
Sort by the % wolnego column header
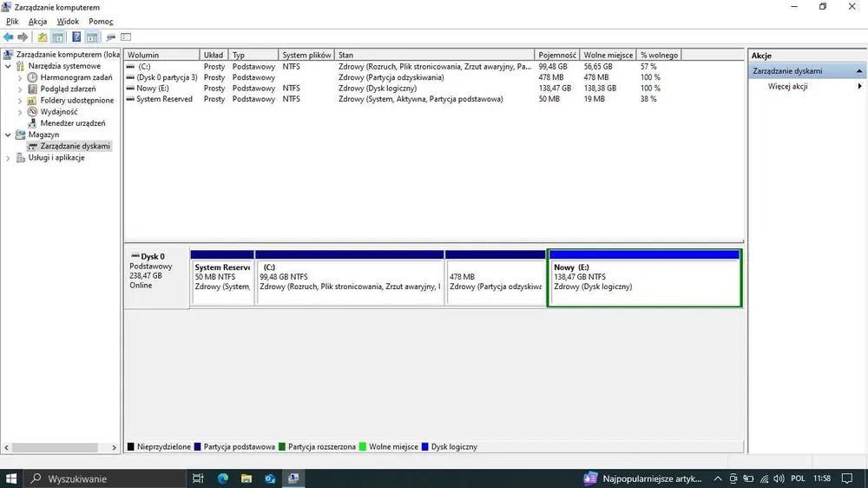(x=659, y=55)
